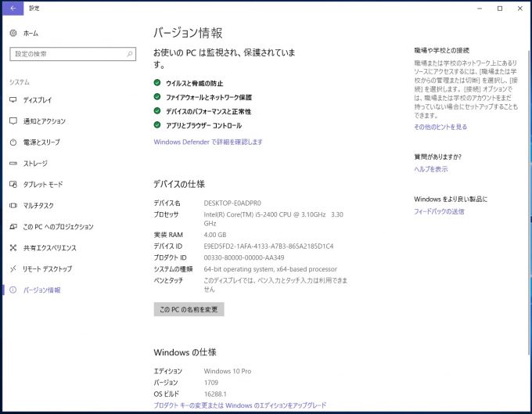Go to ディスプレイ settings page
This screenshot has height=414, width=532.
point(38,100)
